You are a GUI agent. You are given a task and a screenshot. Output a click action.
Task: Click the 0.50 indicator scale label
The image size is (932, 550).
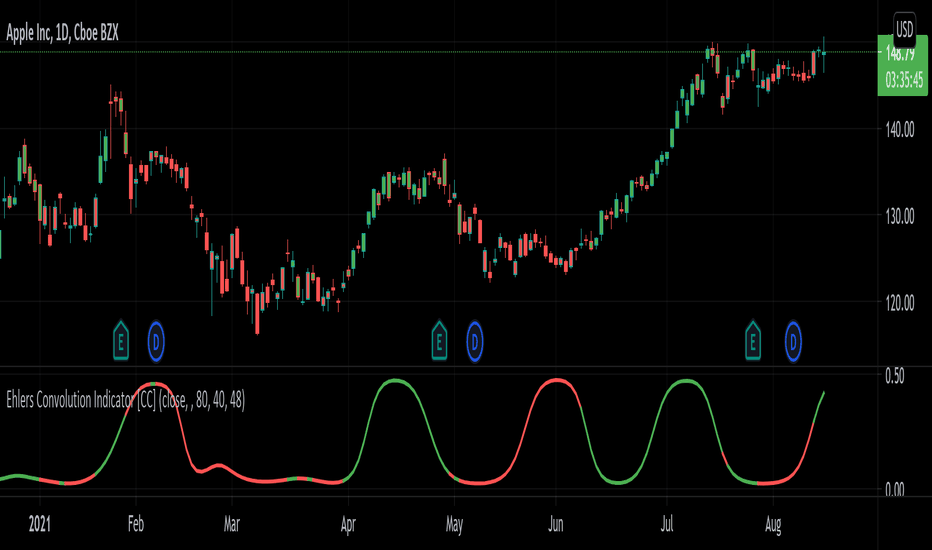click(895, 376)
